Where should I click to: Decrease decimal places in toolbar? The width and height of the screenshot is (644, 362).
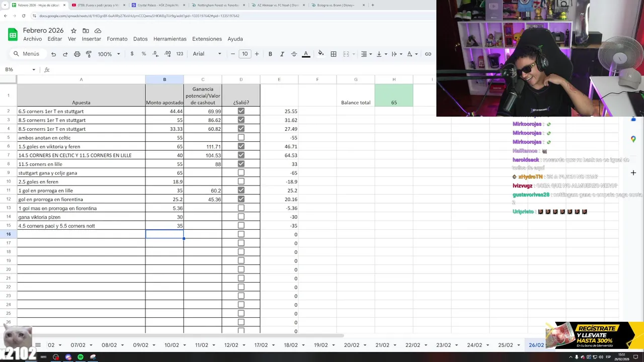155,54
